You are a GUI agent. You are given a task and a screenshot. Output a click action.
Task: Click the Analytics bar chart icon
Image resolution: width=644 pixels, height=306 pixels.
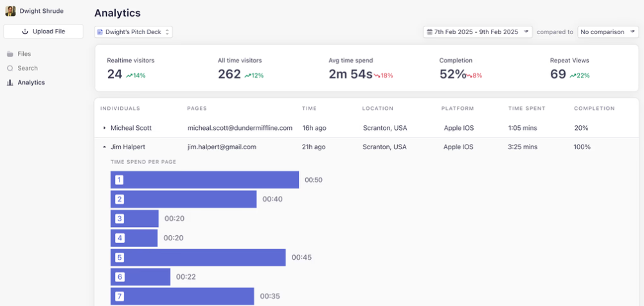(x=10, y=82)
